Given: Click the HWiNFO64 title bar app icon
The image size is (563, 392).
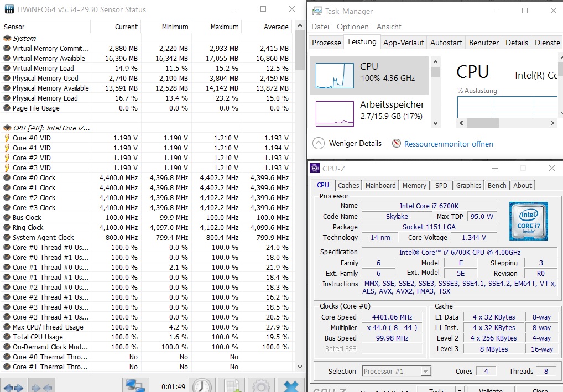Looking at the screenshot, I should click(9, 9).
